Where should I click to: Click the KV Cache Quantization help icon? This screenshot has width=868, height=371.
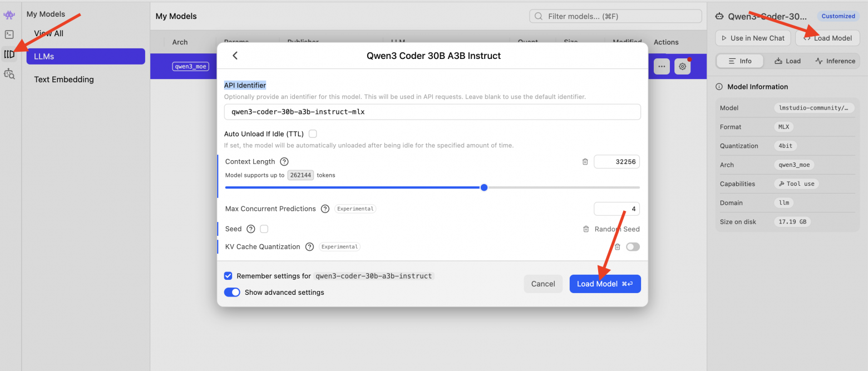pos(309,247)
